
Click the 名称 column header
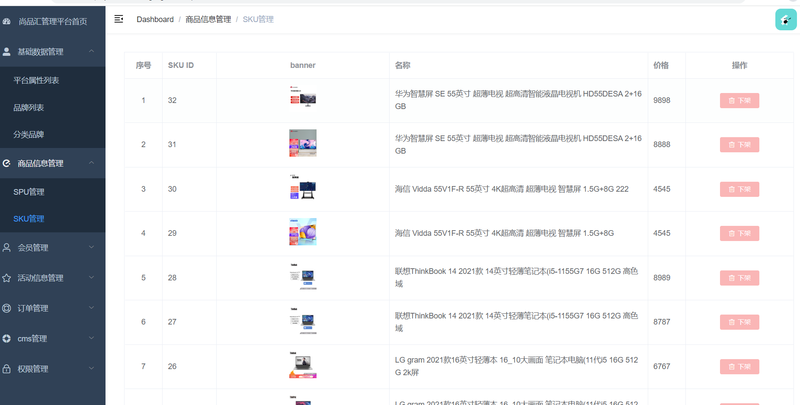tap(402, 65)
